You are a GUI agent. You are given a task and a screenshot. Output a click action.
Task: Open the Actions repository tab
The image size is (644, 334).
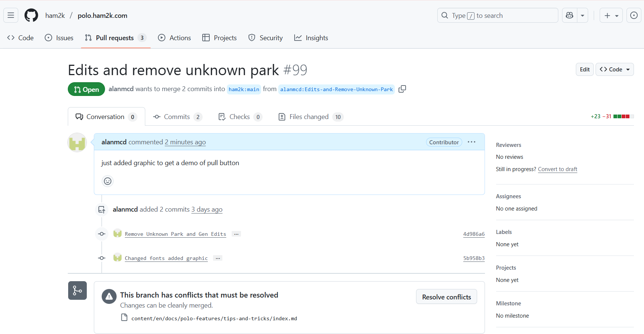pos(174,38)
